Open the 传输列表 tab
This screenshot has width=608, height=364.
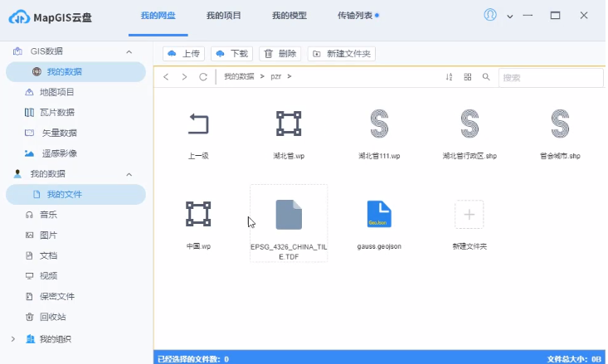coord(355,16)
